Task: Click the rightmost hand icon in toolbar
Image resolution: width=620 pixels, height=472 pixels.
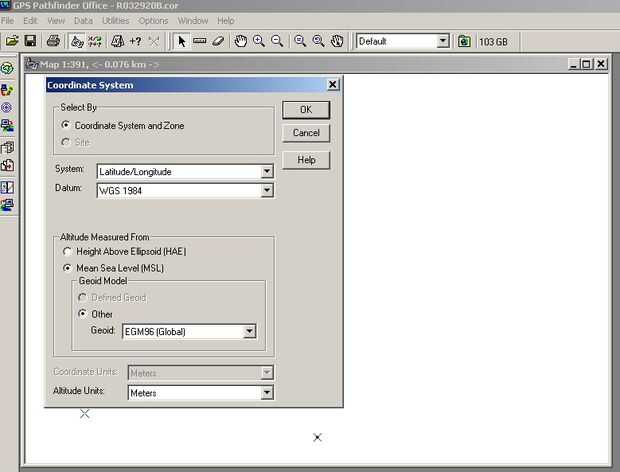Action: tap(337, 41)
